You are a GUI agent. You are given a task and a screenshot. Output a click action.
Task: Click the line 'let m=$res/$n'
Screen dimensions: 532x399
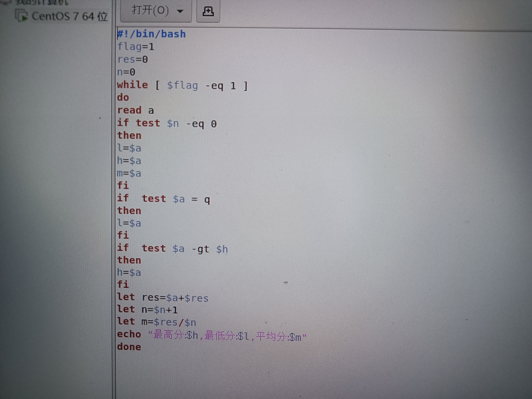click(157, 322)
